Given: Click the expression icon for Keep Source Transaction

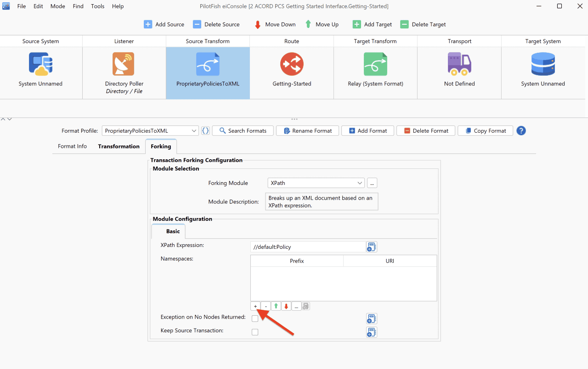Looking at the screenshot, I should (x=372, y=332).
